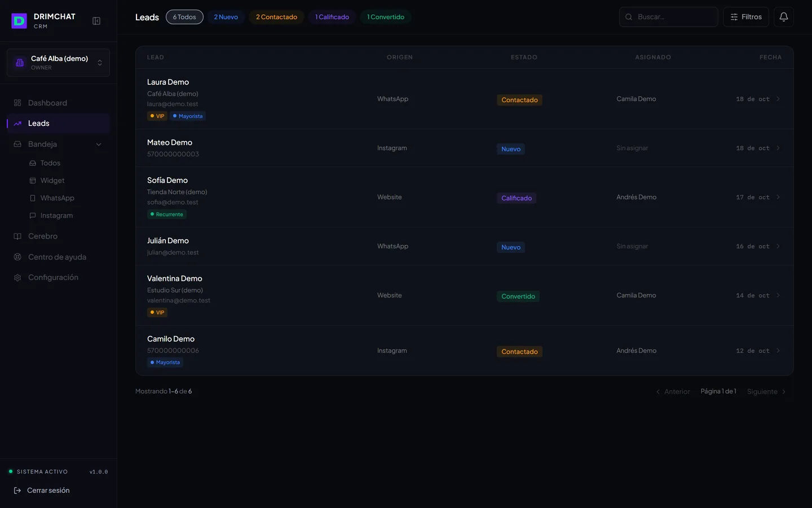Click Laura Demo's Mayorista tag
Screen dimensions: 812x508
pos(188,116)
